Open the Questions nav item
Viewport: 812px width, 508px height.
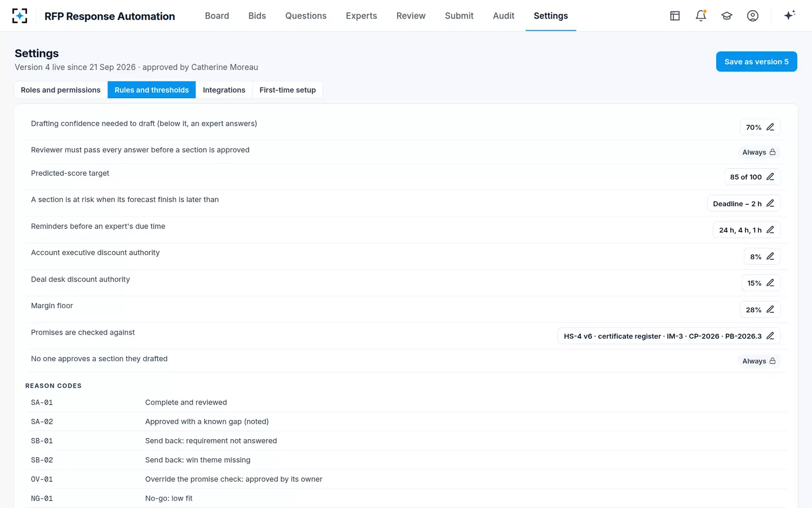pos(306,16)
